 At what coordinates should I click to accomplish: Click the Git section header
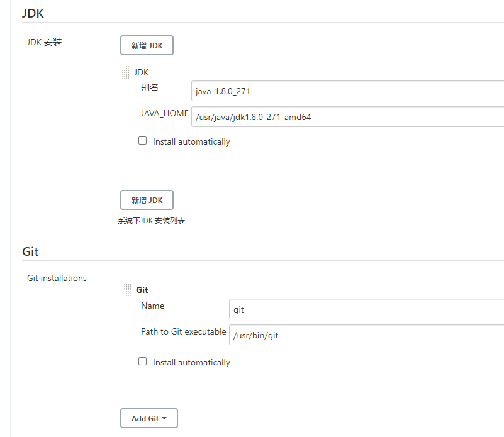[30, 252]
